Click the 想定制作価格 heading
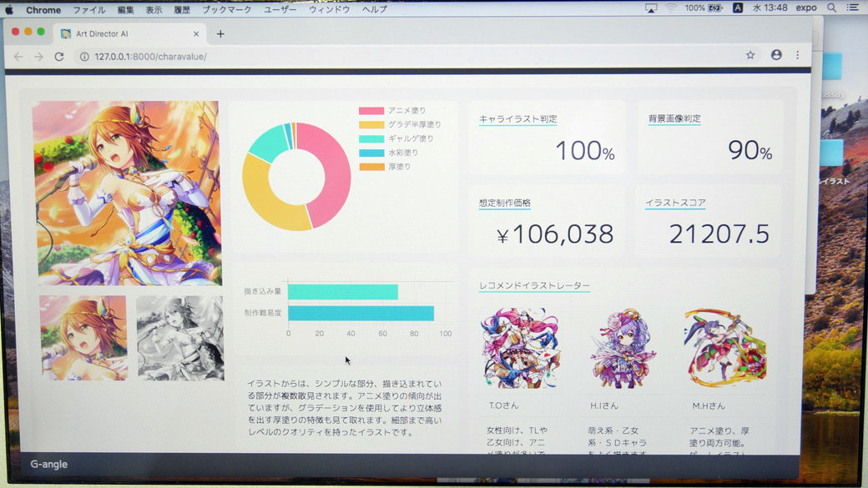The image size is (868, 488). pyautogui.click(x=504, y=203)
